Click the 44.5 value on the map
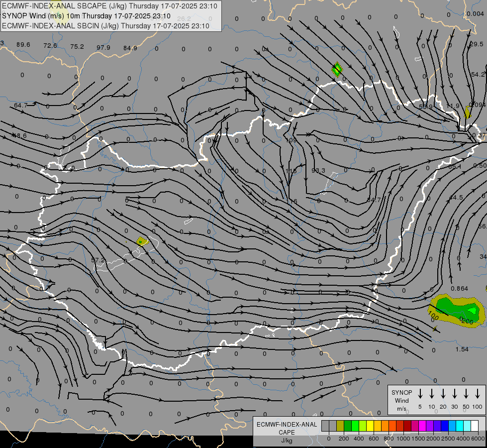Screen dimensions: 487x448 pos(456,198)
